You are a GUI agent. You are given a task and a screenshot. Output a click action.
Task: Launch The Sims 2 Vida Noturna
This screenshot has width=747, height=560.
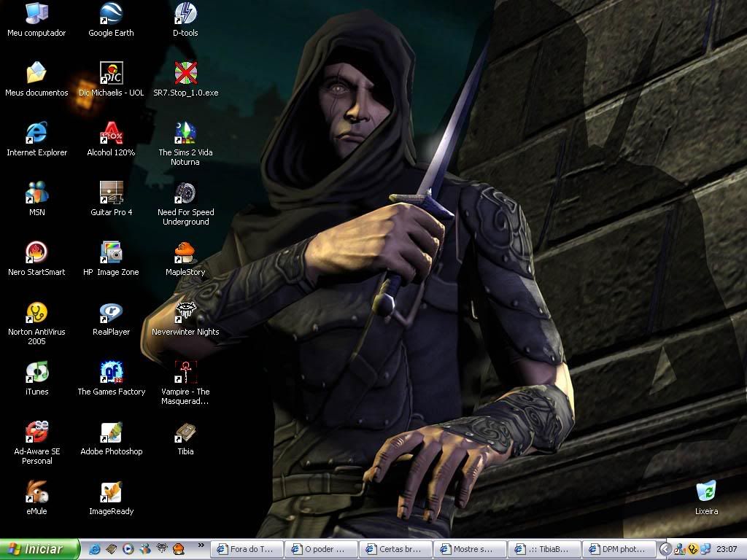pos(185,144)
